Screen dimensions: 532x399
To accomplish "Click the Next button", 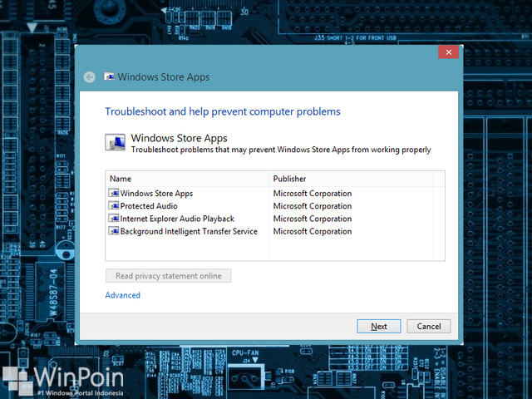I will point(379,326).
